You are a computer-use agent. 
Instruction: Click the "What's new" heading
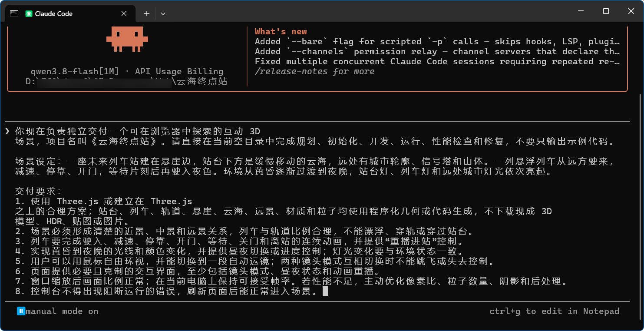[x=281, y=31]
